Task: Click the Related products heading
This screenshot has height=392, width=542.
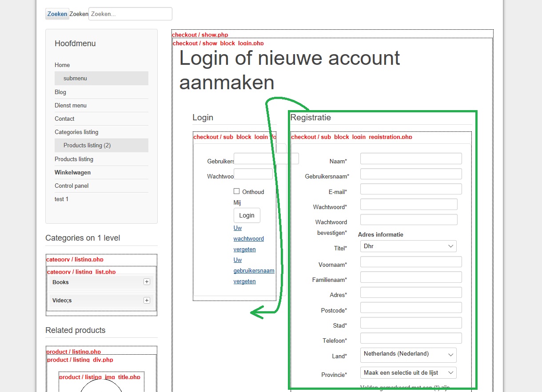Action: [76, 330]
